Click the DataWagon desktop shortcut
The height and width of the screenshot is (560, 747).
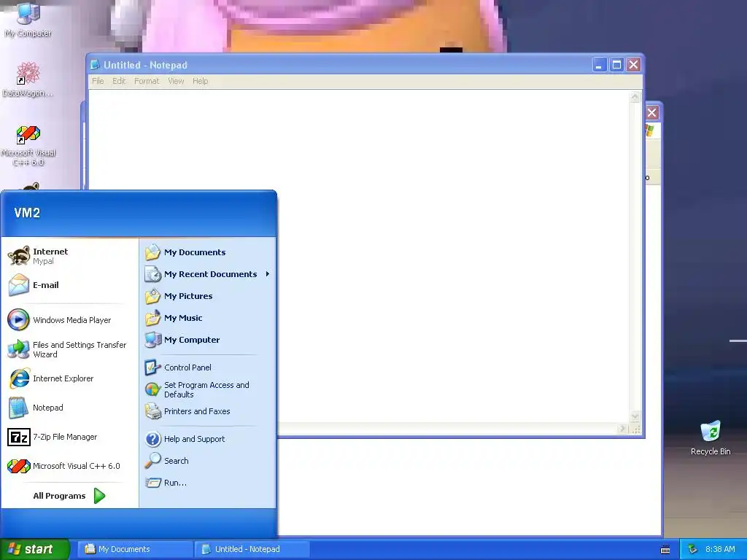pyautogui.click(x=28, y=79)
